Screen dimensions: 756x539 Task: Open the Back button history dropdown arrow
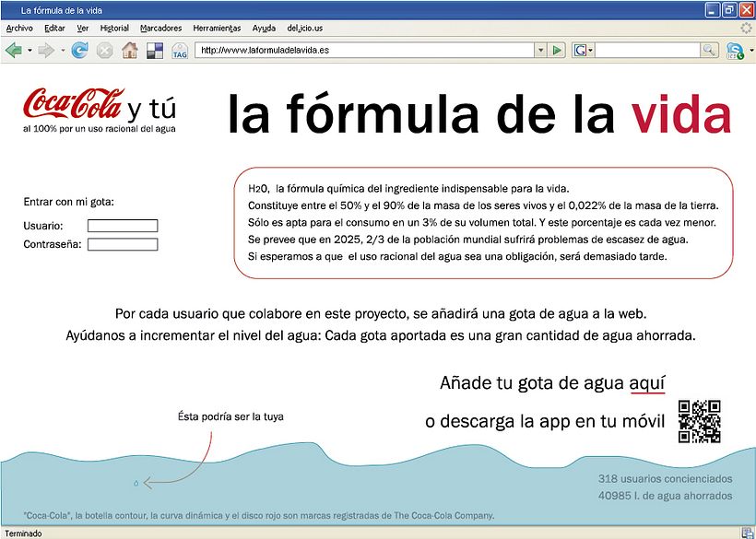pyautogui.click(x=30, y=50)
